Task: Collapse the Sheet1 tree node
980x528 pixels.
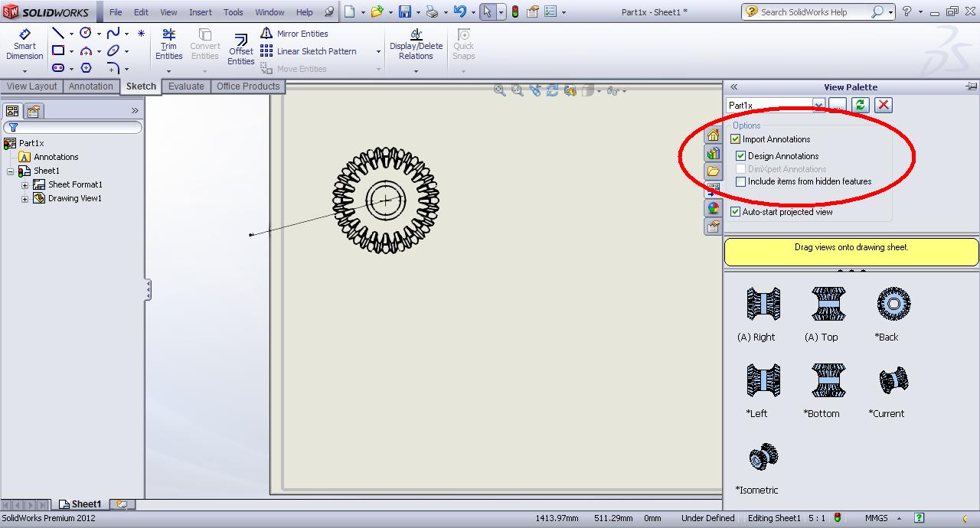Action: pyautogui.click(x=10, y=171)
